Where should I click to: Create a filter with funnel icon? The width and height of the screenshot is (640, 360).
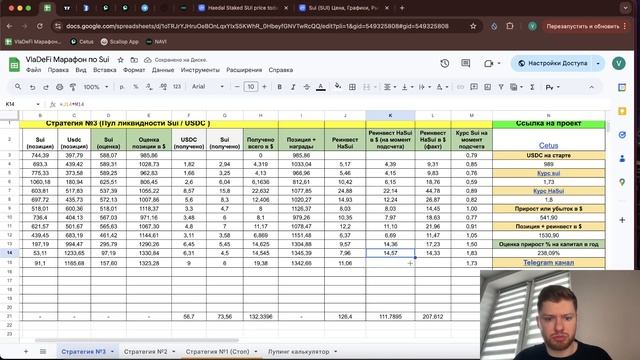[x=501, y=87]
